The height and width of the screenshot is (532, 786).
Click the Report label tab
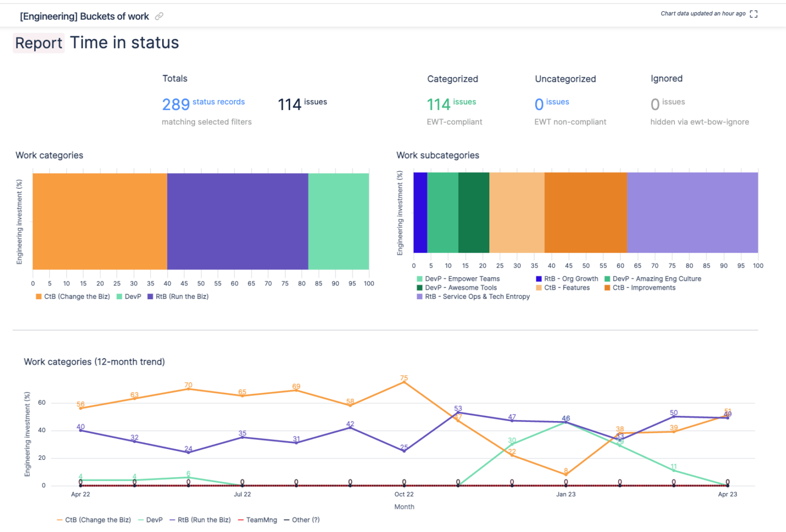pyautogui.click(x=38, y=43)
